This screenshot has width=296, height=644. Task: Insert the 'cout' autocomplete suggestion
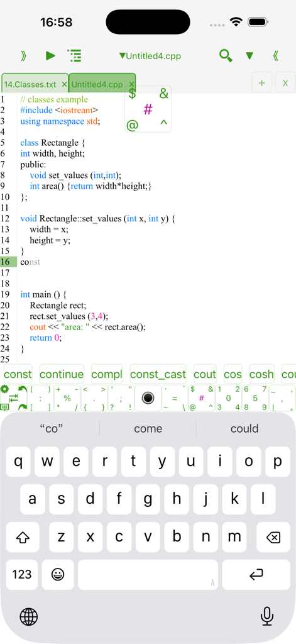click(205, 374)
